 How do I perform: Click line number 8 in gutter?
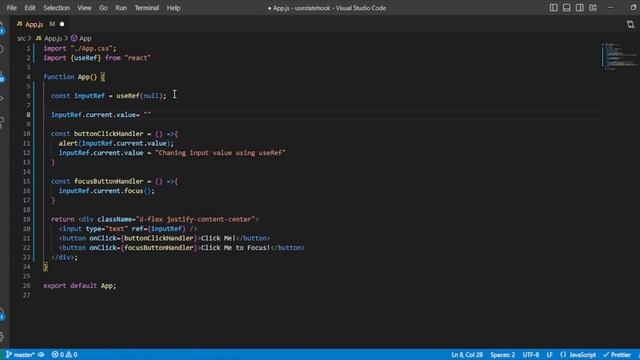coord(29,115)
